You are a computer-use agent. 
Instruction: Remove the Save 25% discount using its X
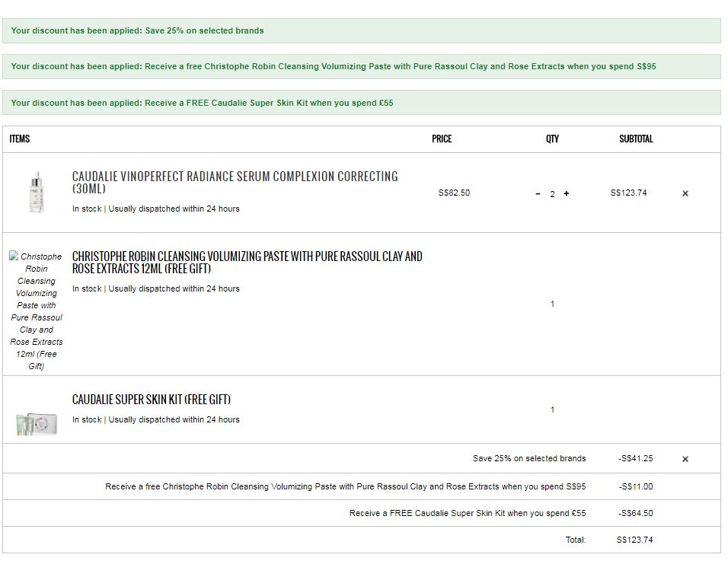(x=685, y=459)
